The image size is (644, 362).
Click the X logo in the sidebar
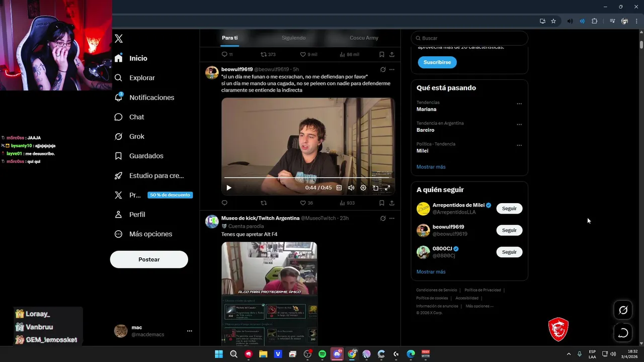[x=119, y=39]
